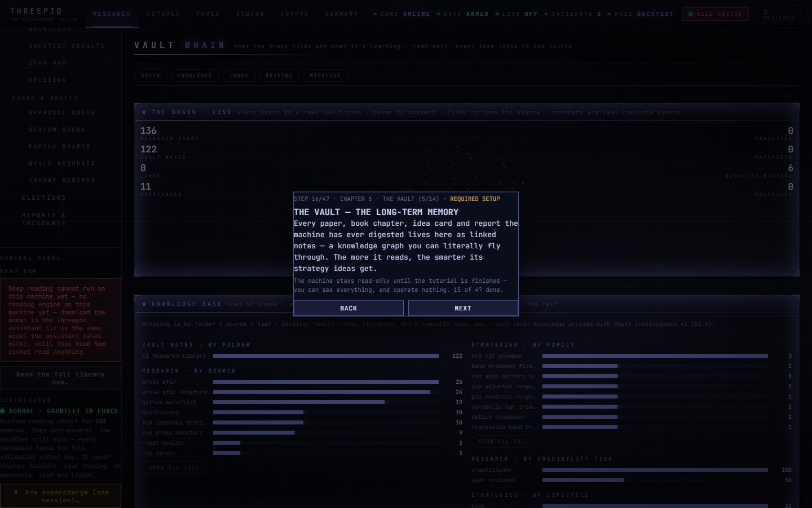Open the Elections section

(44, 198)
